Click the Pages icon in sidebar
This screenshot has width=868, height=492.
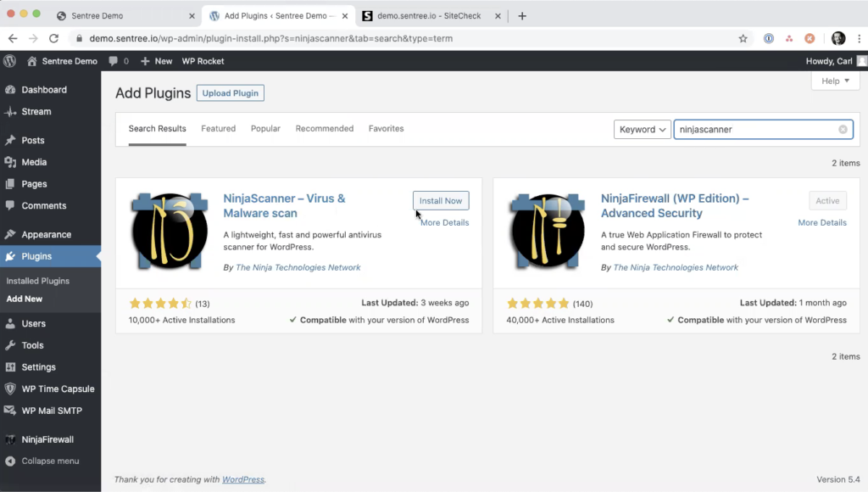tap(10, 184)
